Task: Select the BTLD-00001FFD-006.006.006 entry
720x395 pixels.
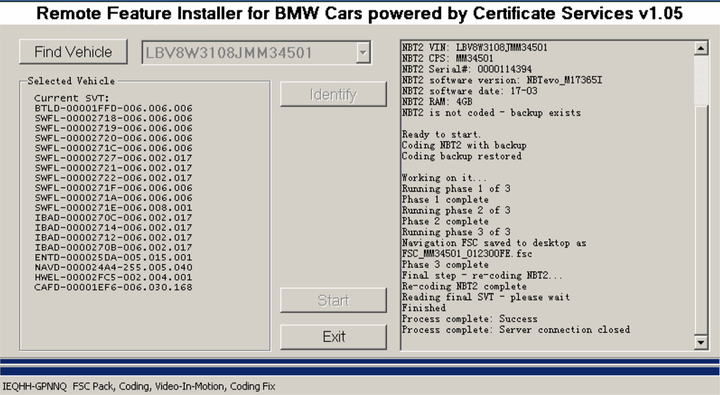Action: (113, 108)
